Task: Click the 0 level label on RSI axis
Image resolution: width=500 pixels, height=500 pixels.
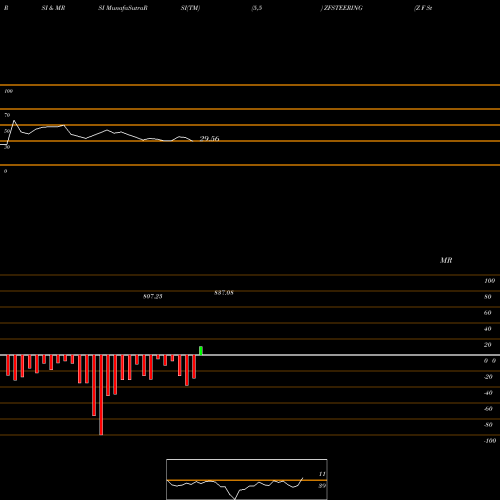Action: pos(5,171)
